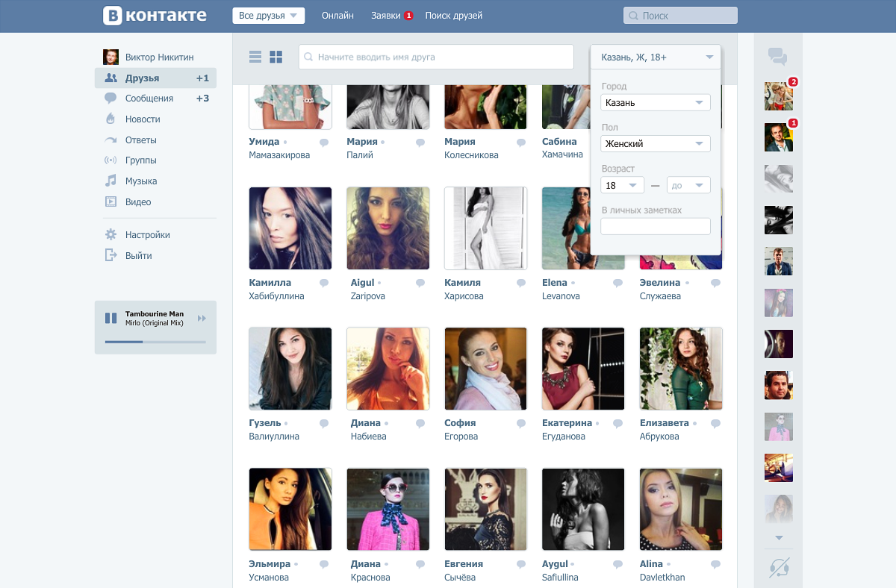Collapse the Казань, Ж, 18+ filter panel
Viewport: 896px width, 588px height.
656,57
